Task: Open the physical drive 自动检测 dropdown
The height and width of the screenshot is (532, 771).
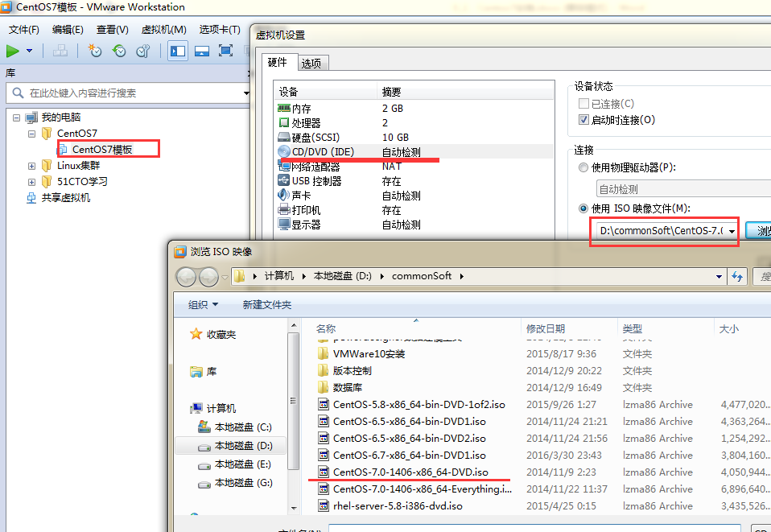Action: [683, 189]
